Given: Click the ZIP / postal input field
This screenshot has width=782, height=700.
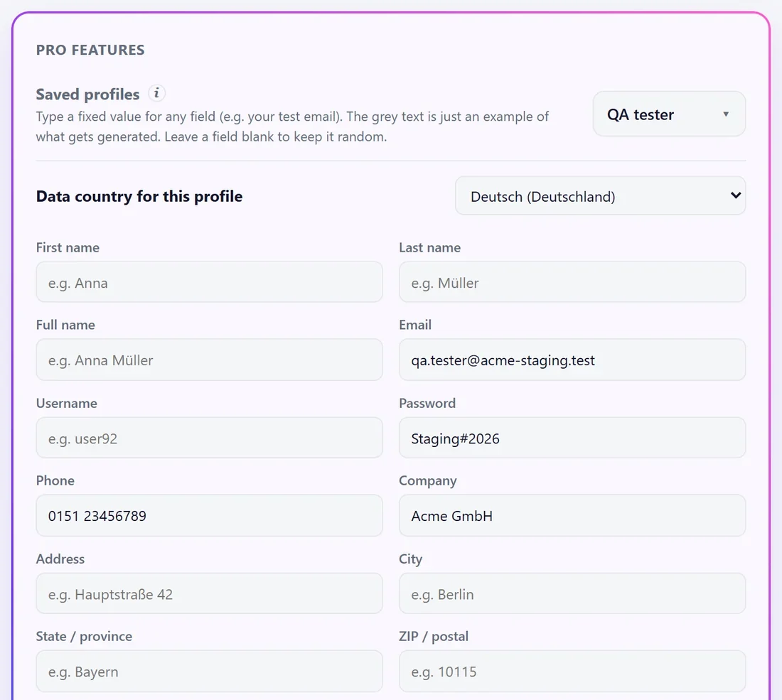Looking at the screenshot, I should pos(572,671).
